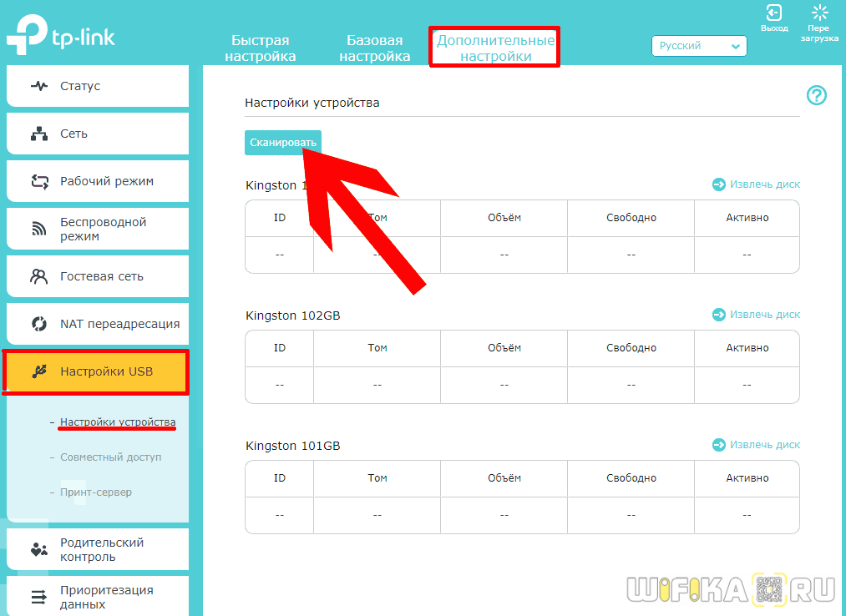The width and height of the screenshot is (846, 616).
Task: Eject the Kingston 102GB disk
Action: click(x=756, y=315)
